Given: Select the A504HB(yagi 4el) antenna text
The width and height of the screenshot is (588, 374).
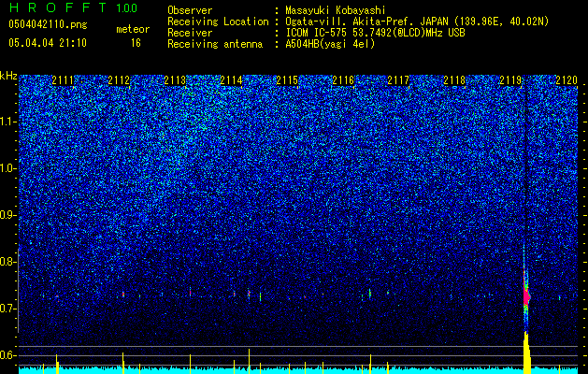Looking at the screenshot, I should [330, 44].
